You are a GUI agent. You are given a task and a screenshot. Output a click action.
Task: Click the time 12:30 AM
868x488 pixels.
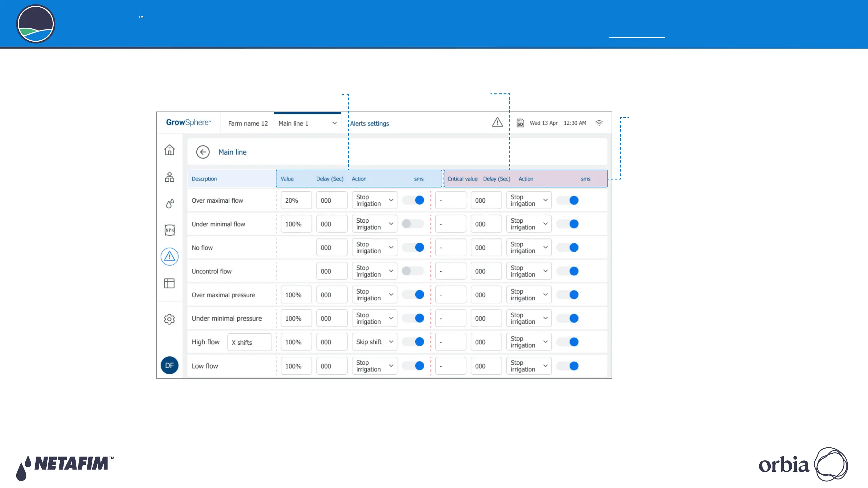tap(575, 123)
